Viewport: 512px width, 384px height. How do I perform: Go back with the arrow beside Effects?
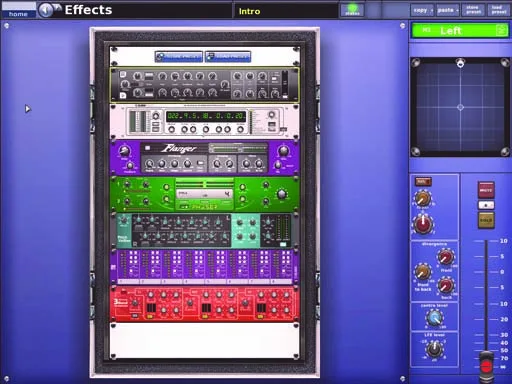click(46, 10)
